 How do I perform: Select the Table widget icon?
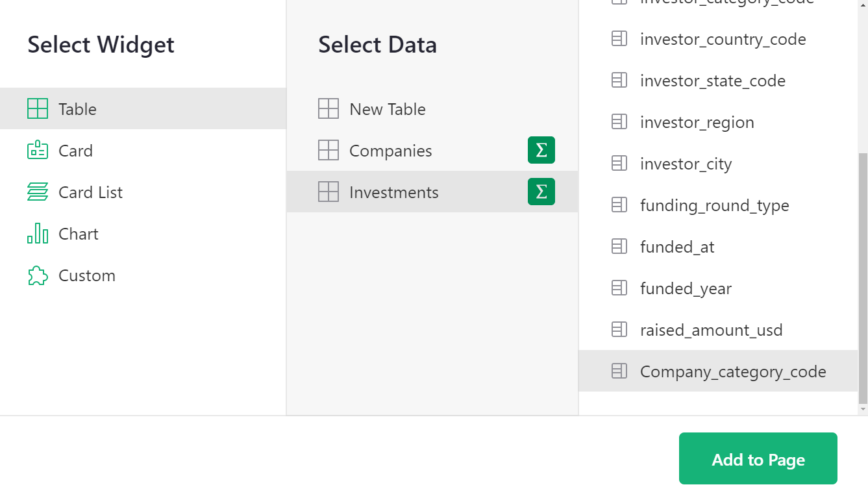(x=38, y=108)
